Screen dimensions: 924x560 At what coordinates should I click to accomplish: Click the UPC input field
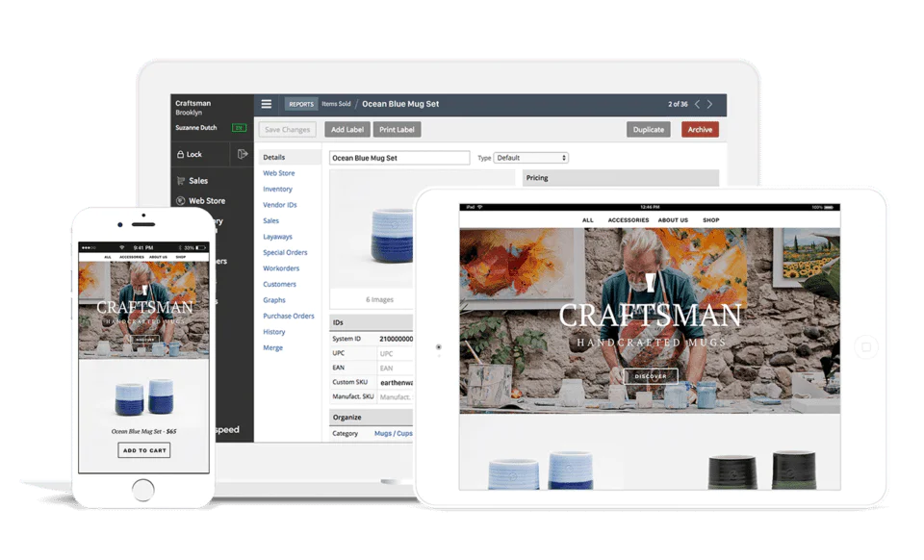coord(396,354)
